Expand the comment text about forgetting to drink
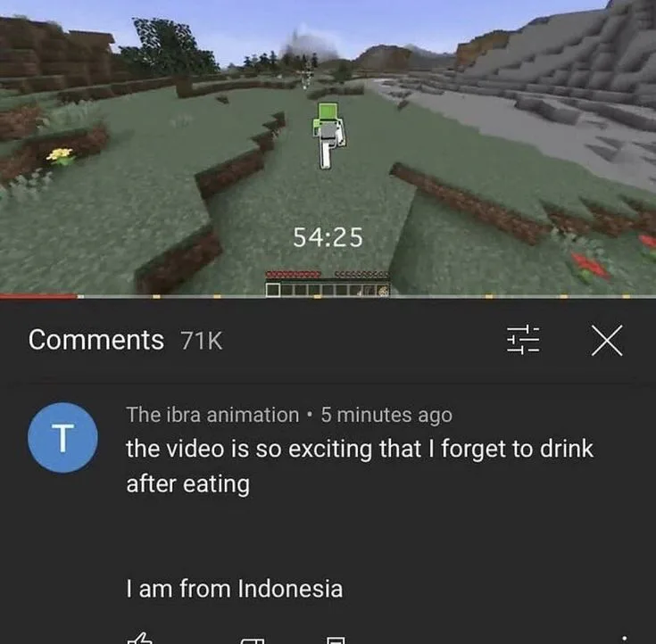Image resolution: width=656 pixels, height=644 pixels. (x=360, y=466)
